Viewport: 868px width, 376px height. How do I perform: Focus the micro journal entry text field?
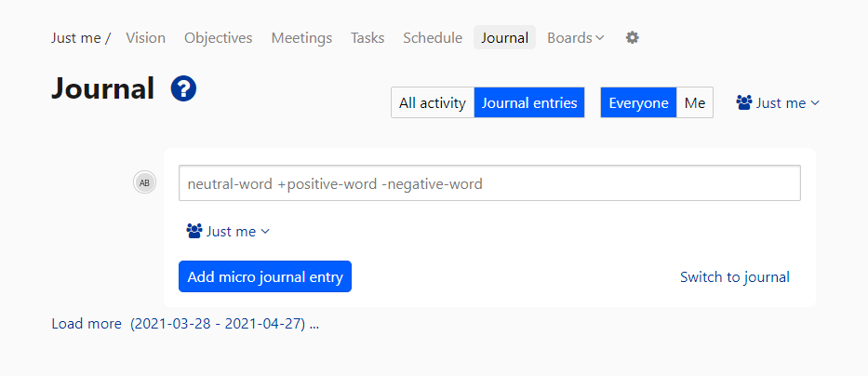[x=489, y=183]
